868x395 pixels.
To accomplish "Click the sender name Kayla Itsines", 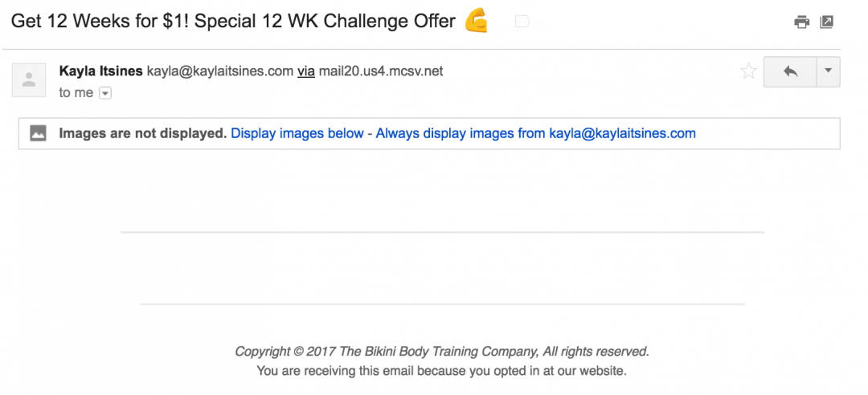I will point(100,71).
